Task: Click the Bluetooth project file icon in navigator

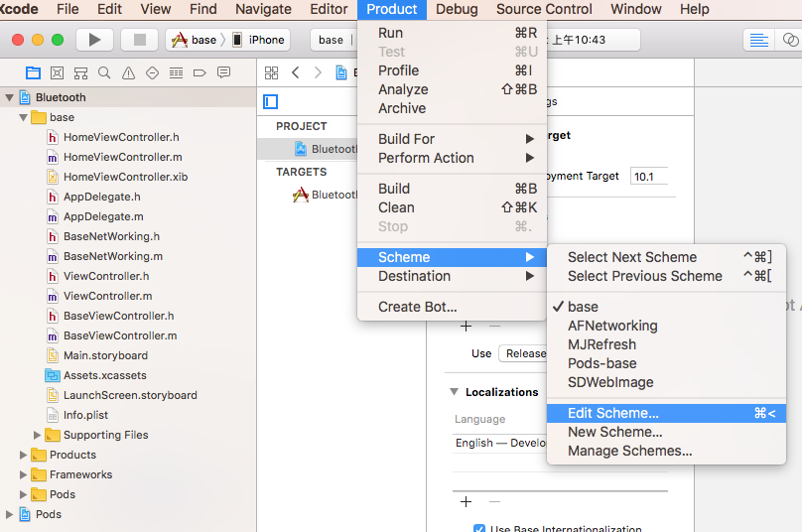Action: 25,97
